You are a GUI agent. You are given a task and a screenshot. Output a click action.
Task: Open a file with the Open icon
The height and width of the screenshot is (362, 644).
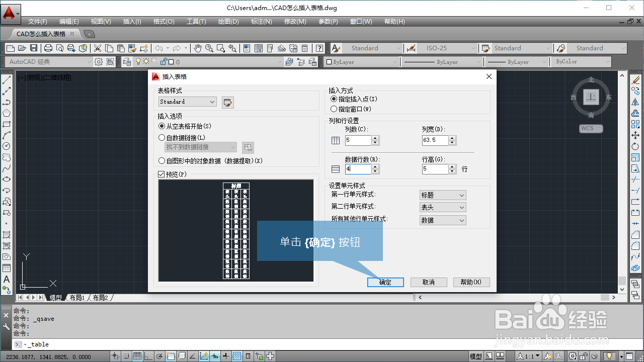click(22, 48)
